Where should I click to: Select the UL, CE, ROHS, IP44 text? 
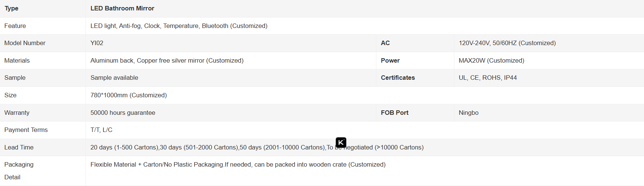coord(488,78)
